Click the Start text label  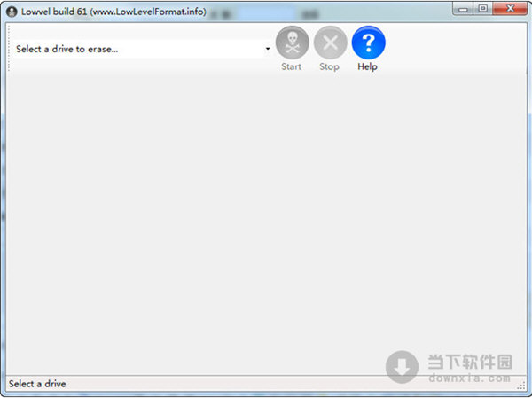(x=292, y=67)
